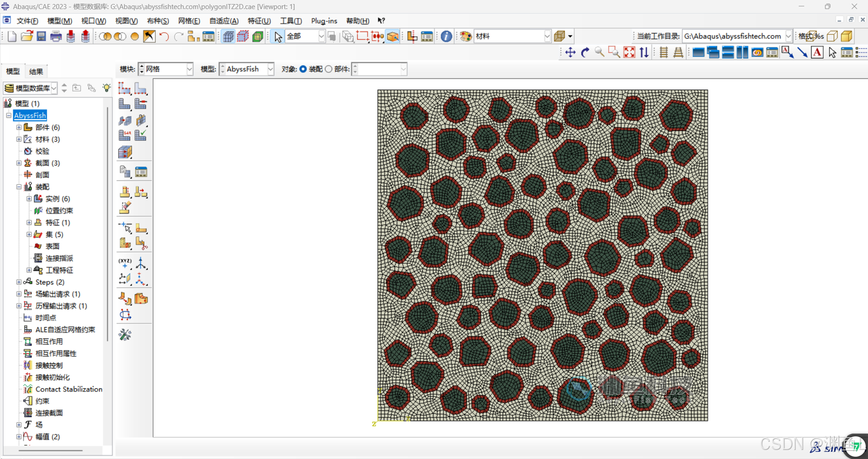Screen dimensions: 868x459
Task: Click the Verify Mesh checkmark icon
Action: click(141, 135)
